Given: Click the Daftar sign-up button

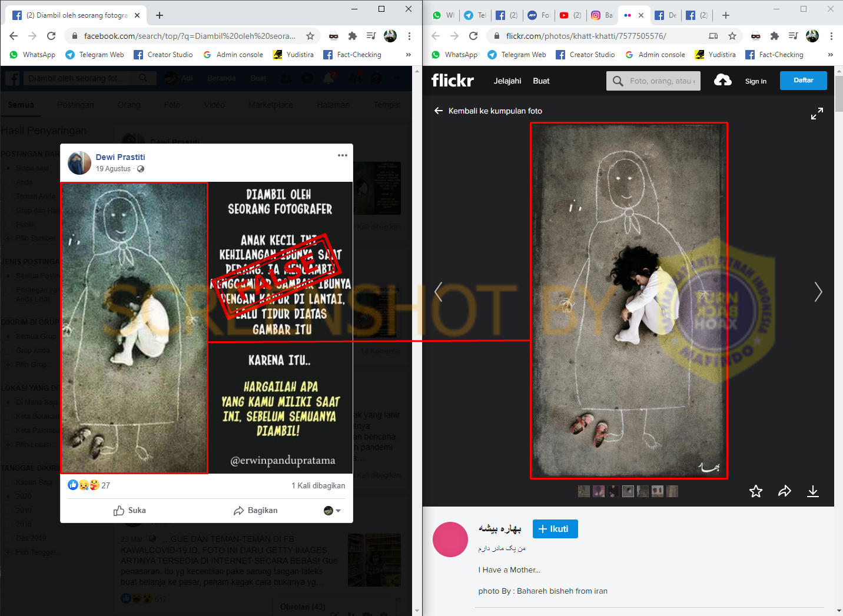Looking at the screenshot, I should 804,81.
